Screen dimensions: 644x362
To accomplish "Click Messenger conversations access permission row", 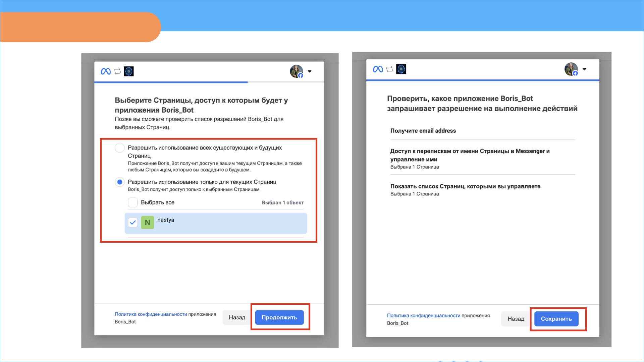I will click(483, 159).
